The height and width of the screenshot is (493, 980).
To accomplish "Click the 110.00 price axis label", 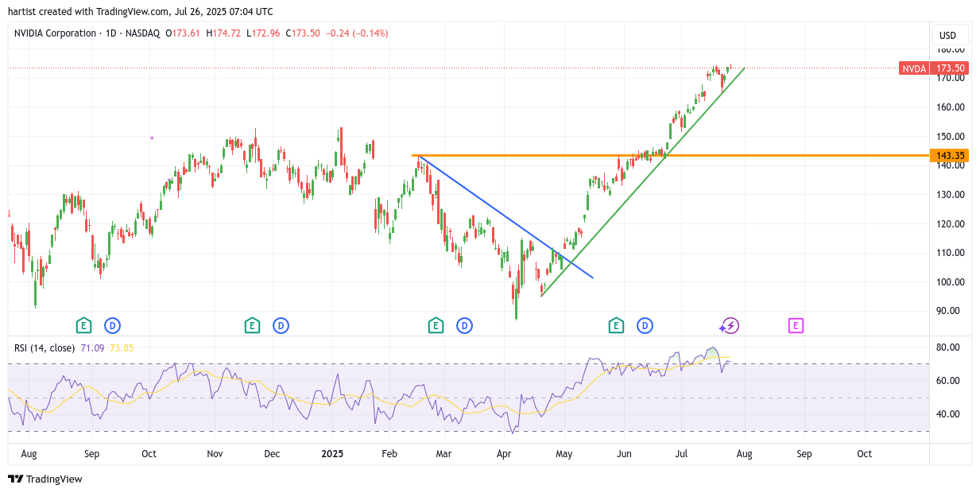I will pyautogui.click(x=951, y=253).
